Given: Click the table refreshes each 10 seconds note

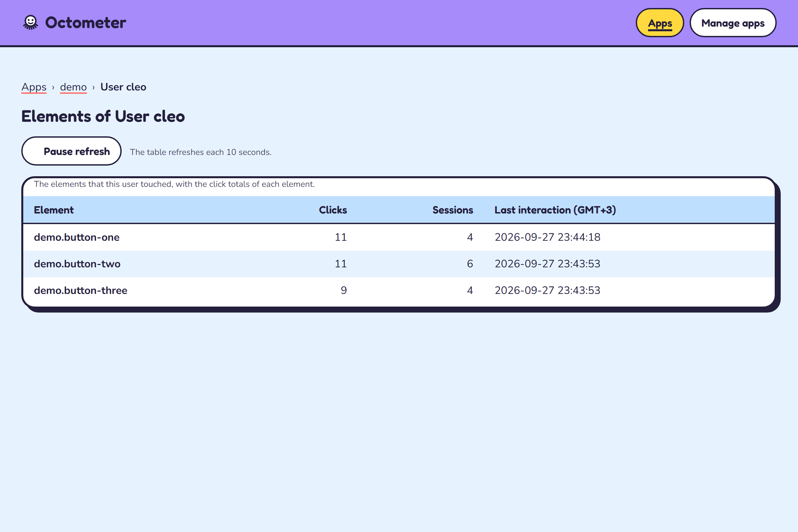Looking at the screenshot, I should pos(200,152).
